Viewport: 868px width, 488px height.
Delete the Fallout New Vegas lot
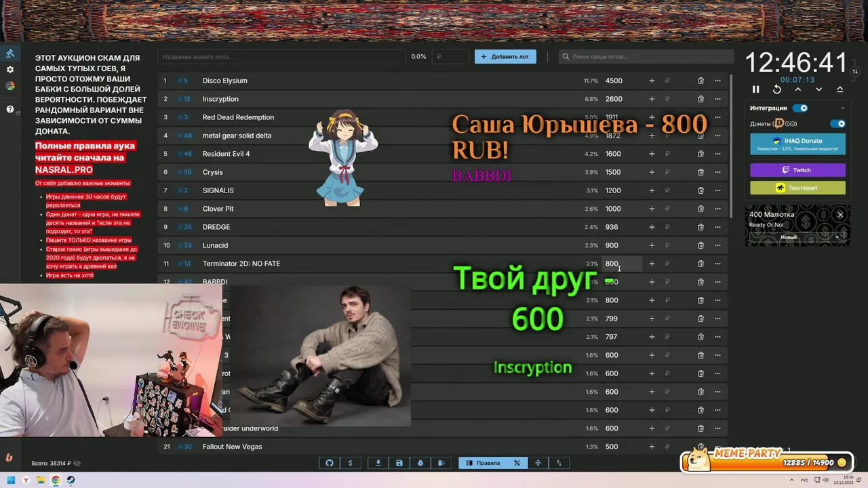(701, 447)
